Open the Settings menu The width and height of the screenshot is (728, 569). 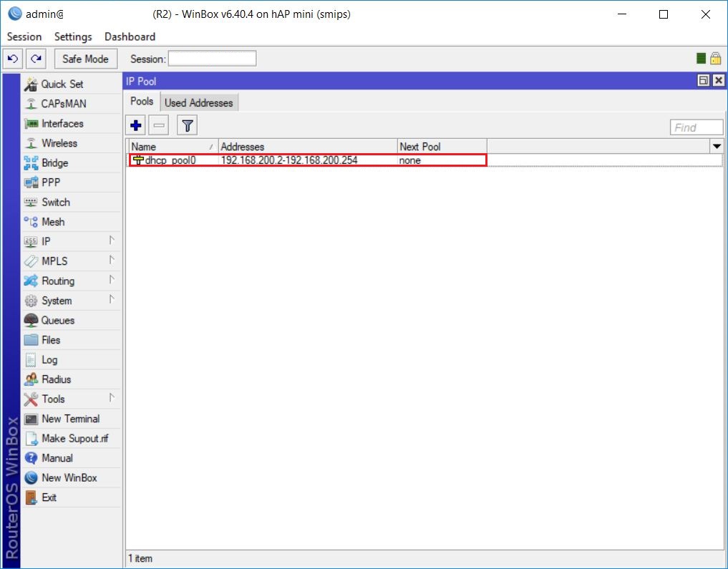pyautogui.click(x=73, y=37)
